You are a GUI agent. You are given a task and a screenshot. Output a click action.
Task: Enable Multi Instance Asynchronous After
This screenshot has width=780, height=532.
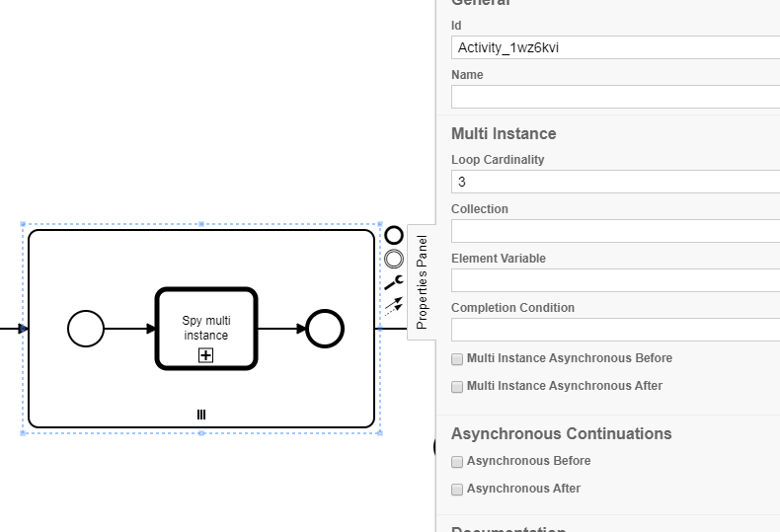(x=457, y=387)
